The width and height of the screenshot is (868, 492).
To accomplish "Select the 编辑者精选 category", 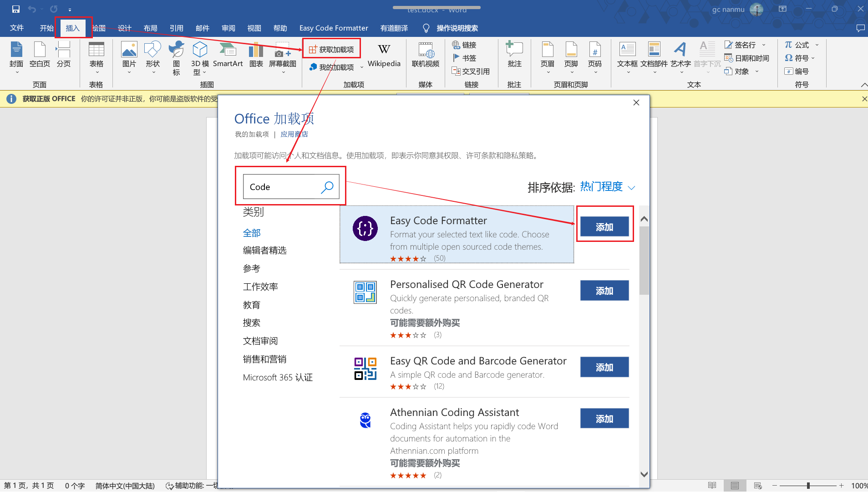I will [x=264, y=250].
